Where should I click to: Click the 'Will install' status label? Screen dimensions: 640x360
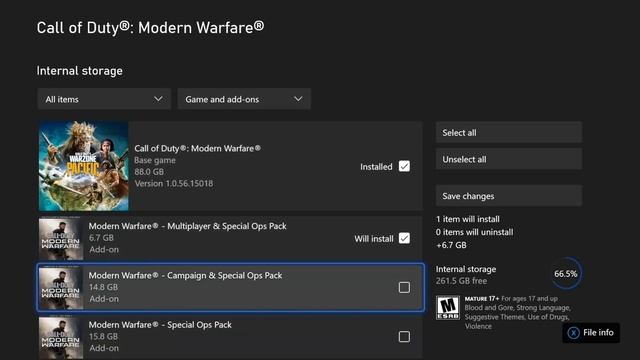pyautogui.click(x=374, y=239)
